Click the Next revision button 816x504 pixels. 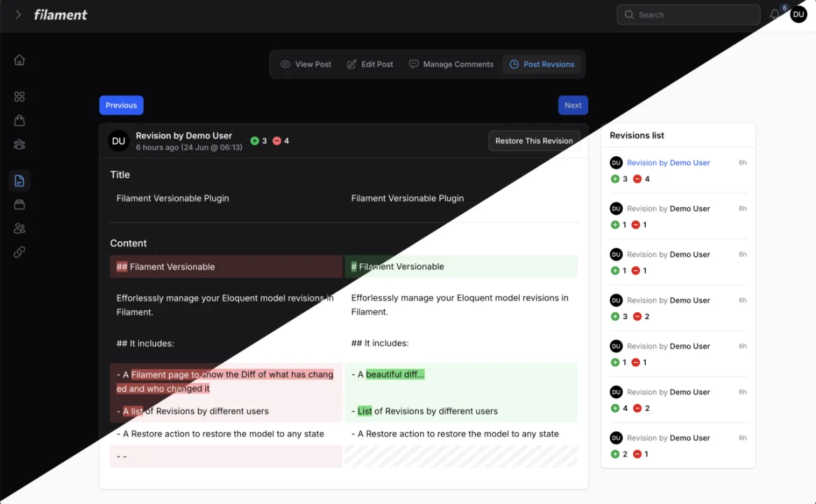coord(572,105)
